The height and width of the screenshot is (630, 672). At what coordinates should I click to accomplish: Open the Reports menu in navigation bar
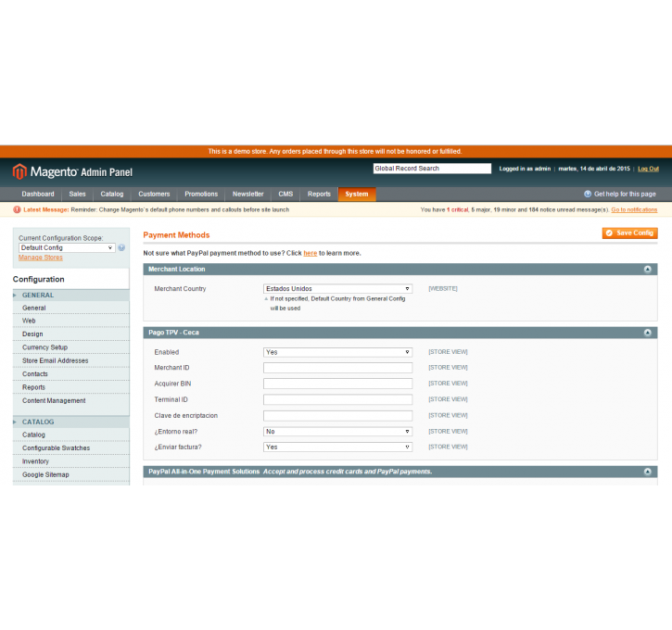319,194
